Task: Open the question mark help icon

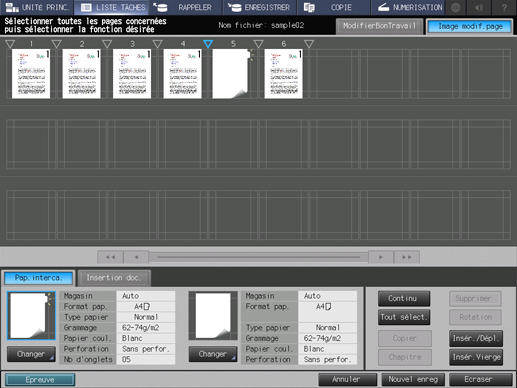Action: point(504,7)
